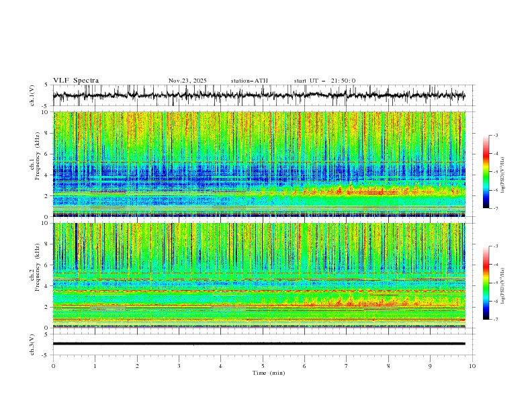Viewport: 532px width, 411px height.
Task: Click the "-3" tick on ch.2 colorbar
Action: click(496, 246)
